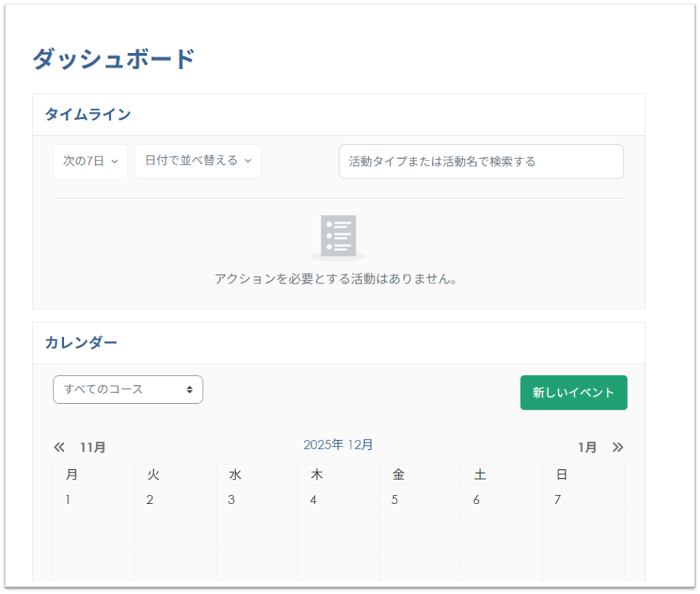Click the empty timeline activities illustration icon
Image resolution: width=700 pixels, height=594 pixels.
pyautogui.click(x=338, y=236)
